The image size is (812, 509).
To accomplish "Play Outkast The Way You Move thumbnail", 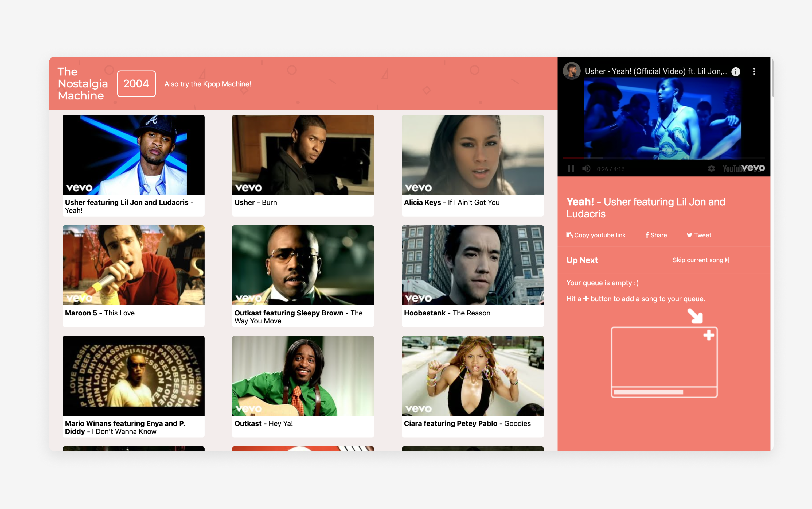I will click(x=303, y=265).
